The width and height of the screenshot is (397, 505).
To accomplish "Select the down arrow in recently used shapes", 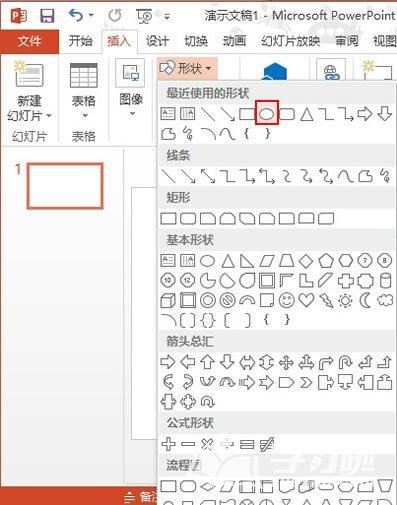I will pos(385,114).
